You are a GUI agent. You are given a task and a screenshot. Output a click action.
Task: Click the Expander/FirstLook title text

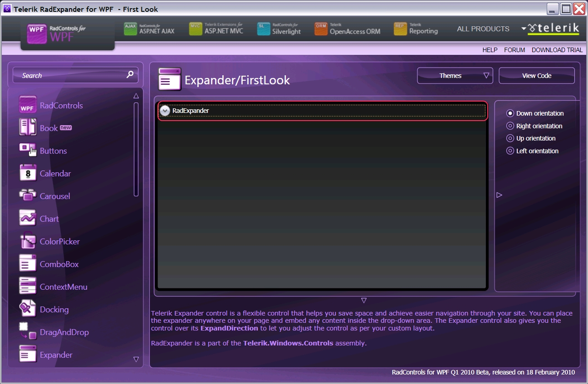[x=237, y=80]
